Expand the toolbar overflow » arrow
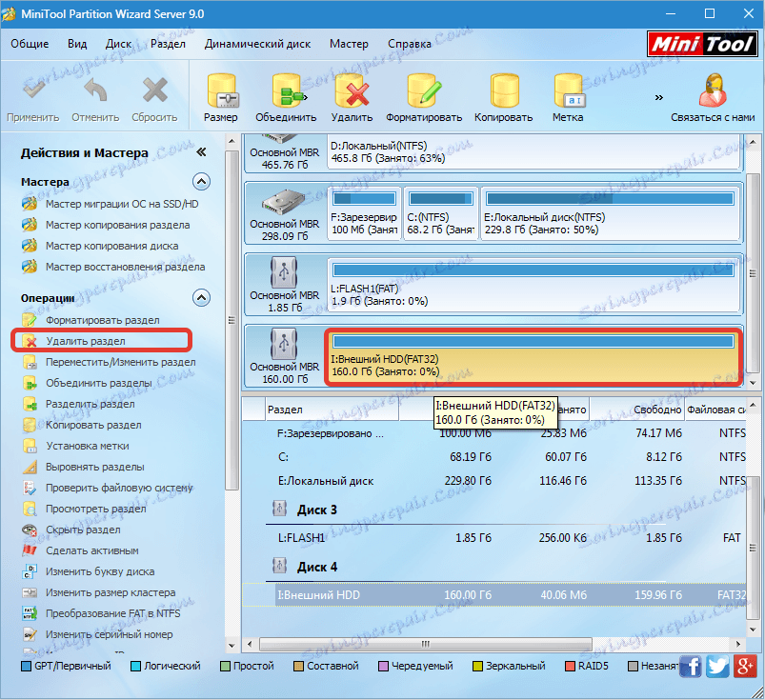Screen dimensions: 765x700 [x=658, y=97]
